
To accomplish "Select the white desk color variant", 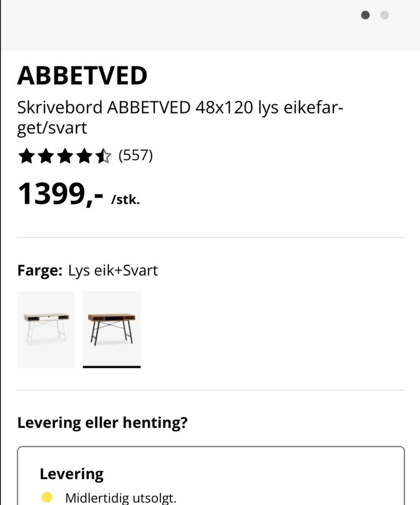I will (x=45, y=330).
